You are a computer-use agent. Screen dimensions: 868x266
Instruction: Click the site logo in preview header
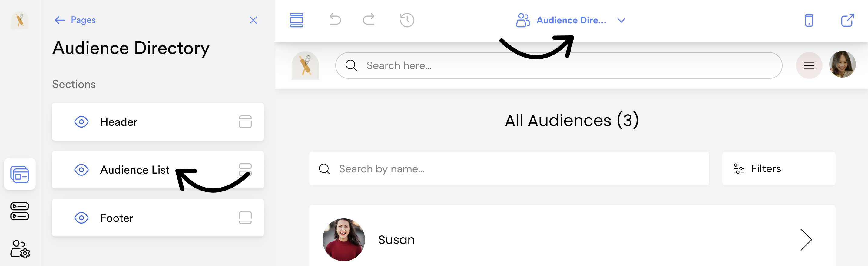click(305, 65)
